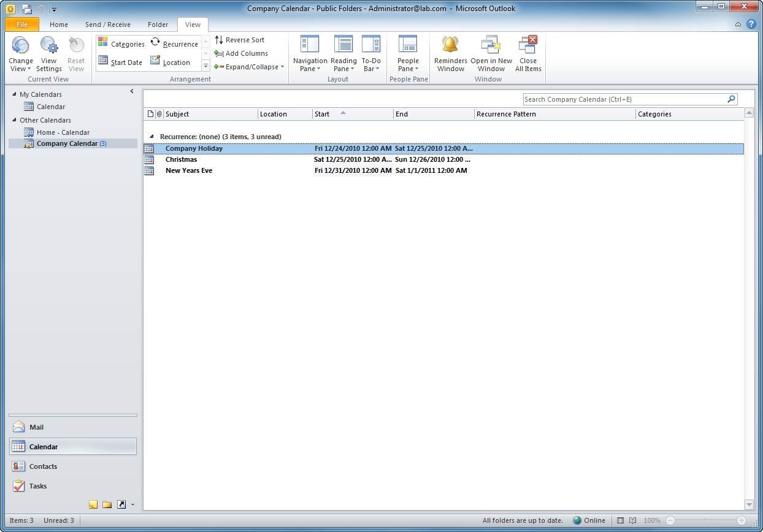Open View Settings gear icon
The image size is (763, 532).
pyautogui.click(x=48, y=45)
